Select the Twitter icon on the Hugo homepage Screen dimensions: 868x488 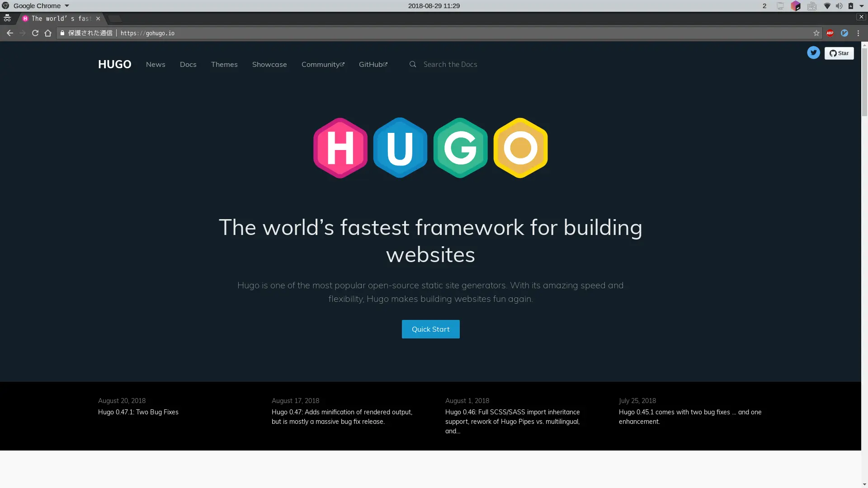pos(813,53)
